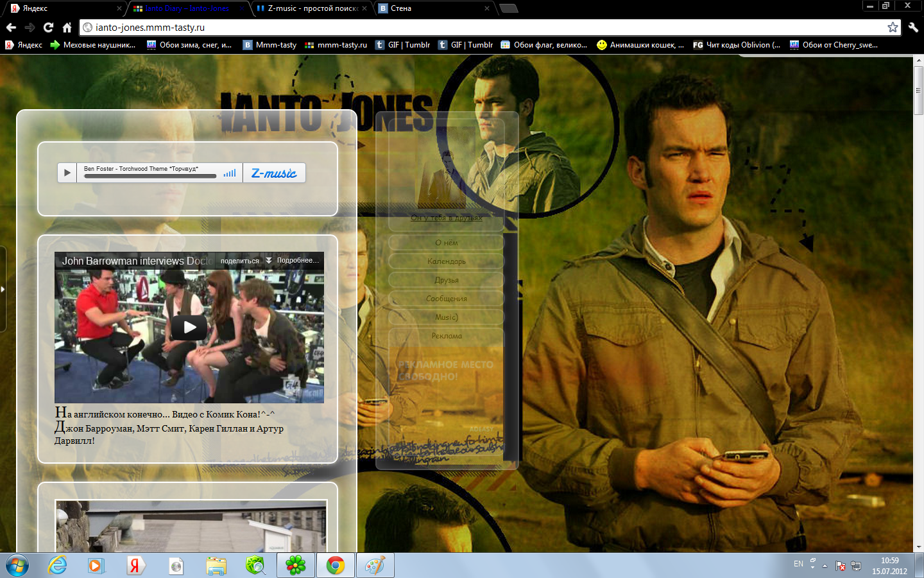Open the Chrome wrench settings menu
Image resolution: width=924 pixels, height=578 pixels.
point(913,28)
